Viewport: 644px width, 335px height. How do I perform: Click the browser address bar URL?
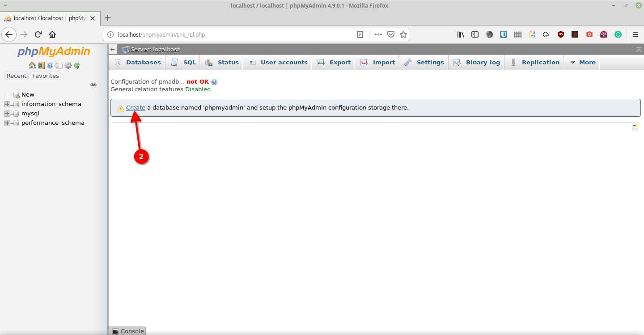click(x=161, y=34)
